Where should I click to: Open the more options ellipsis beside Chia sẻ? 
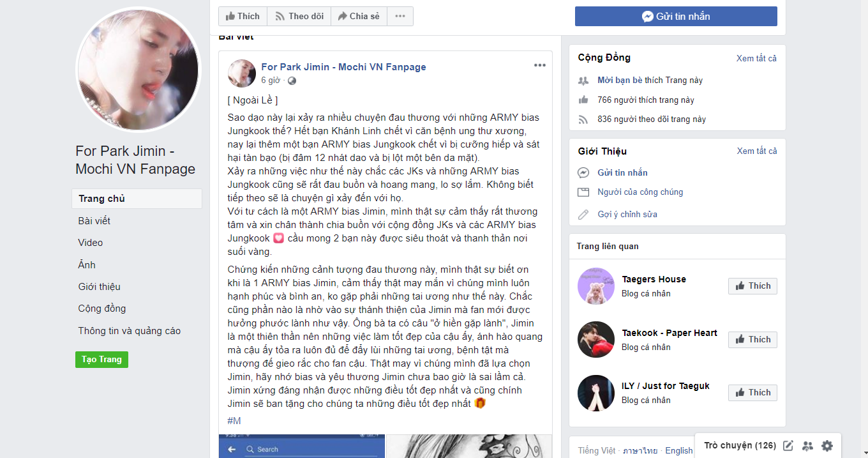coord(400,16)
